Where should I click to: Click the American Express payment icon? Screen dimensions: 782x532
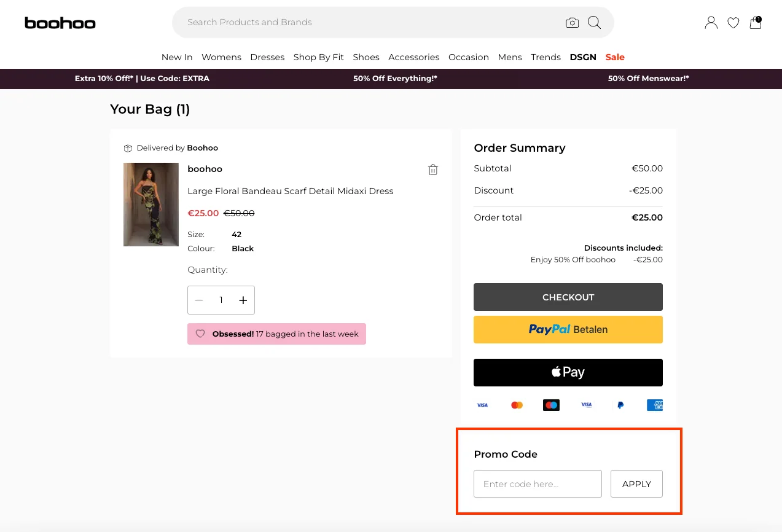coord(654,405)
